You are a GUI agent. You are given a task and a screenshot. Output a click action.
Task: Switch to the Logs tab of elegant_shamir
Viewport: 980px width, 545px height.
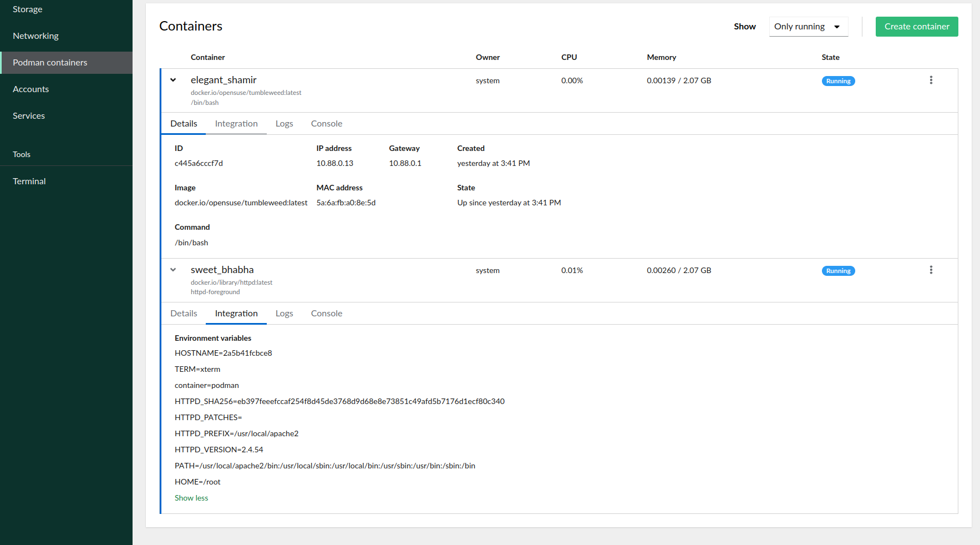click(x=284, y=123)
